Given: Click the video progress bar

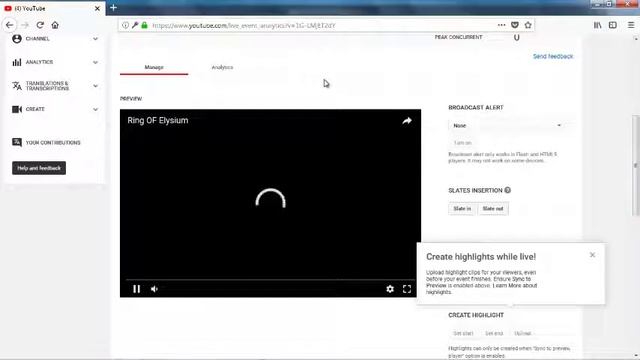Looking at the screenshot, I should (270, 280).
